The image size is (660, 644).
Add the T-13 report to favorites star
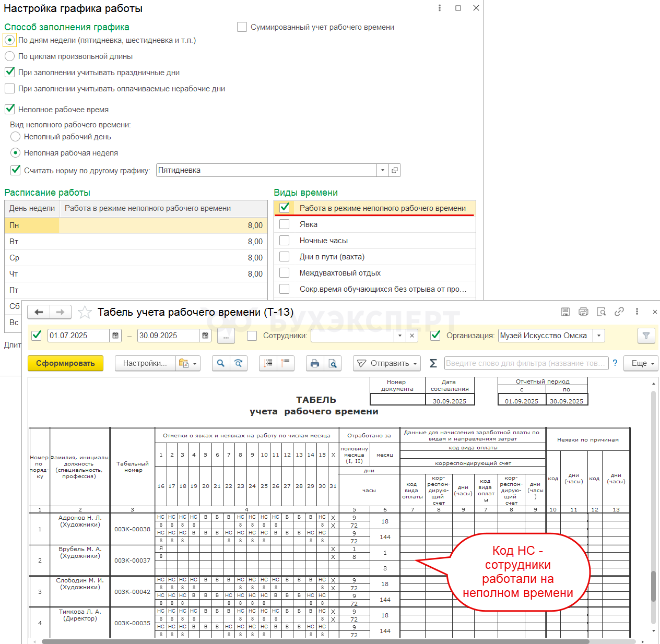(85, 312)
